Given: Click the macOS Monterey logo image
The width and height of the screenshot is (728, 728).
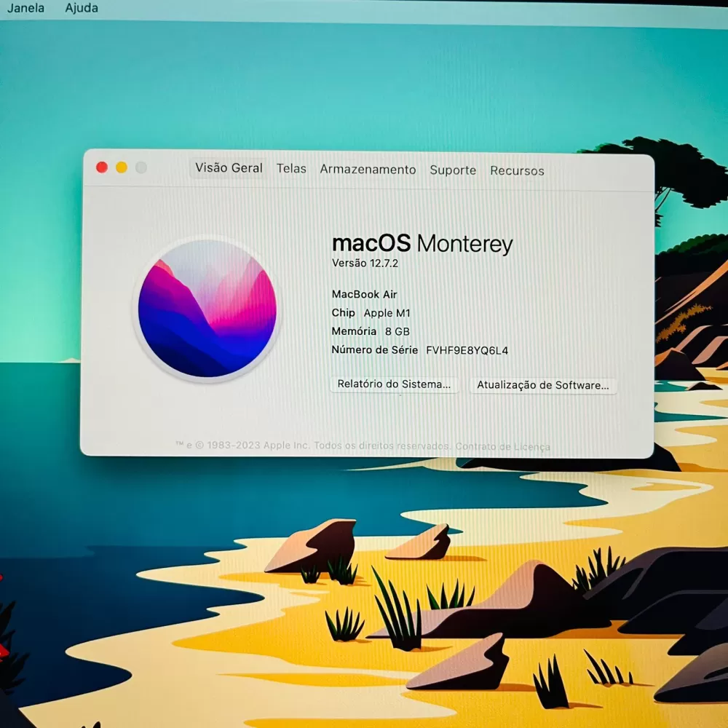Looking at the screenshot, I should coord(207,308).
